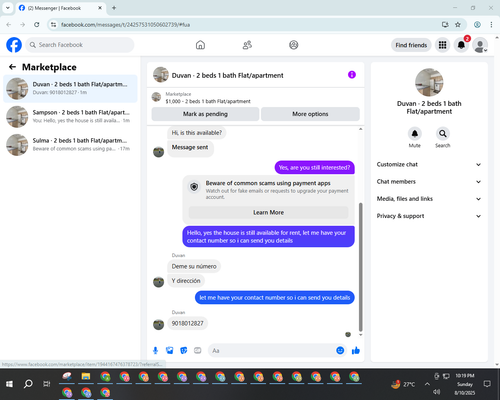Click the large listing thumbnail in right panel
The height and width of the screenshot is (400, 500).
tap(429, 82)
